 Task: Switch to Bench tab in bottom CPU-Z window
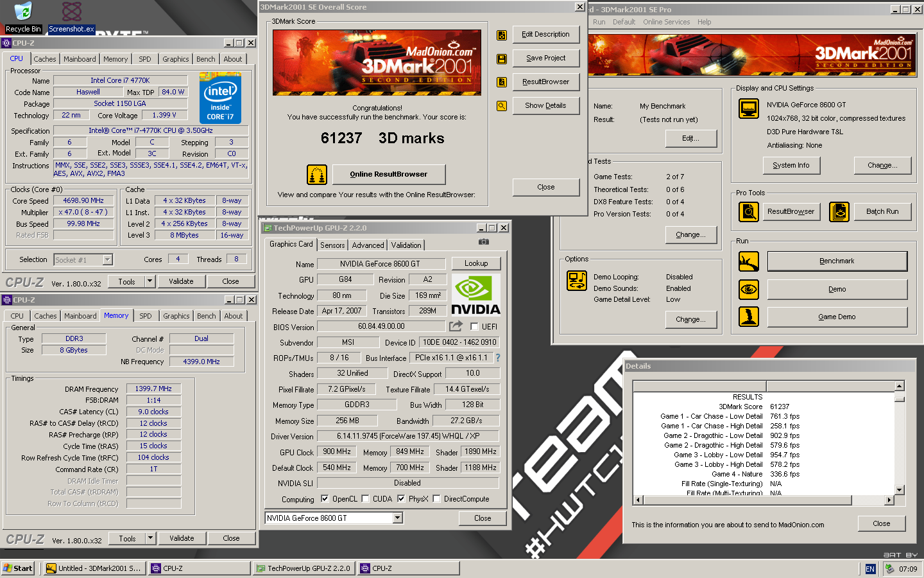(x=207, y=316)
